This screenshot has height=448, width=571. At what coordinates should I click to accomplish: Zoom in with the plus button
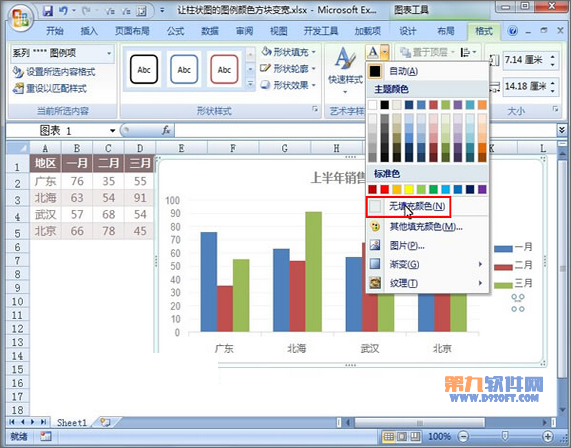tap(548, 436)
